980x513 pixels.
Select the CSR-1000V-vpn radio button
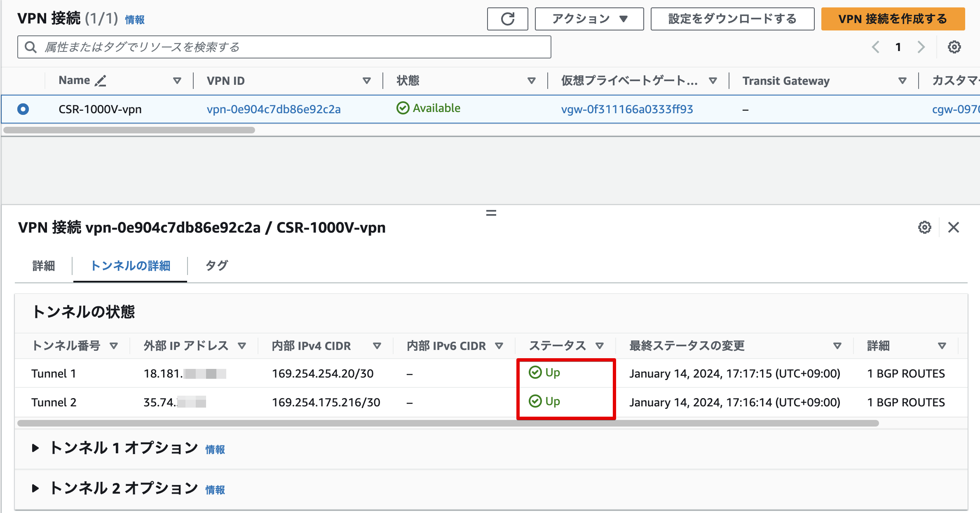[x=23, y=109]
